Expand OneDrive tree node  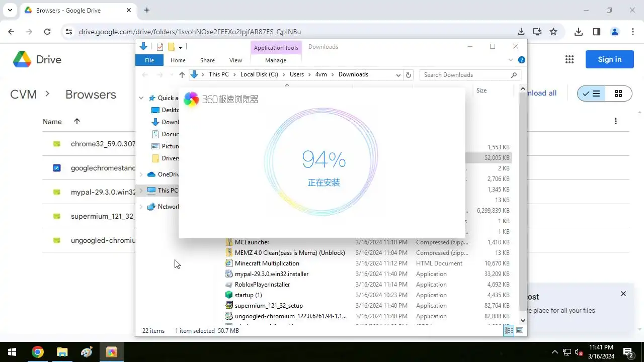pos(141,174)
